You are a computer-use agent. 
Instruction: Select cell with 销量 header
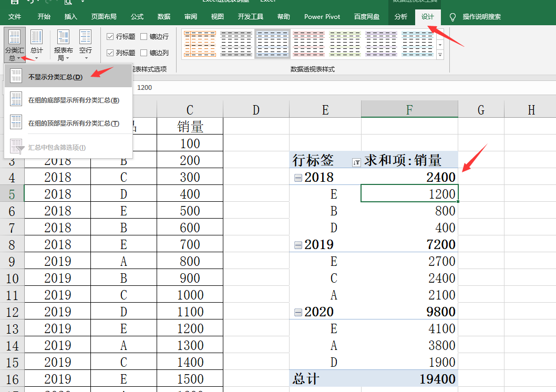pos(190,126)
